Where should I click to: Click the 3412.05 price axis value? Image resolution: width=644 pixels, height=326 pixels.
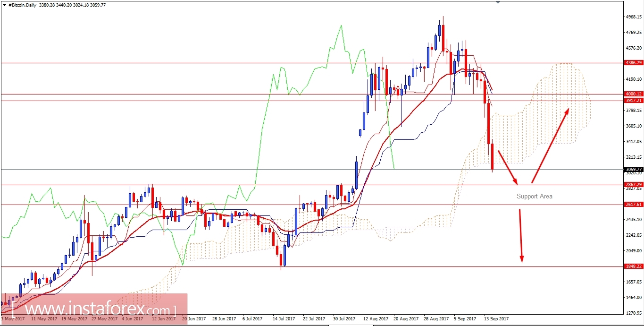click(634, 142)
